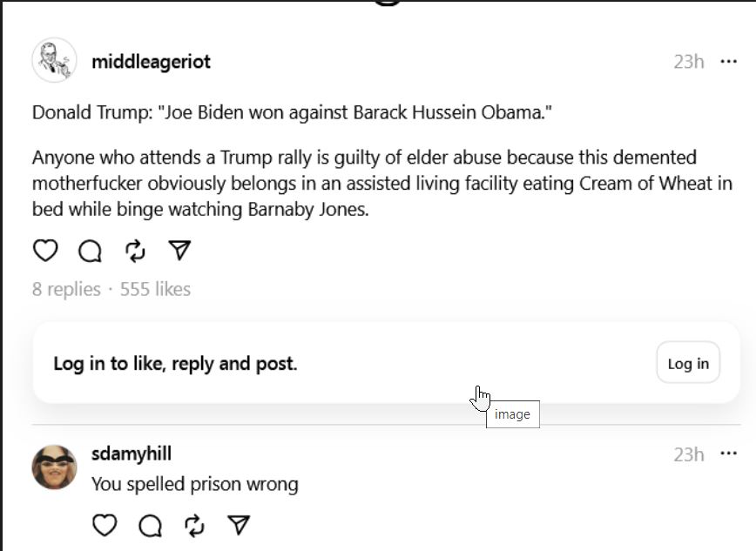Open more options for sdamyhill reply

[x=728, y=454]
